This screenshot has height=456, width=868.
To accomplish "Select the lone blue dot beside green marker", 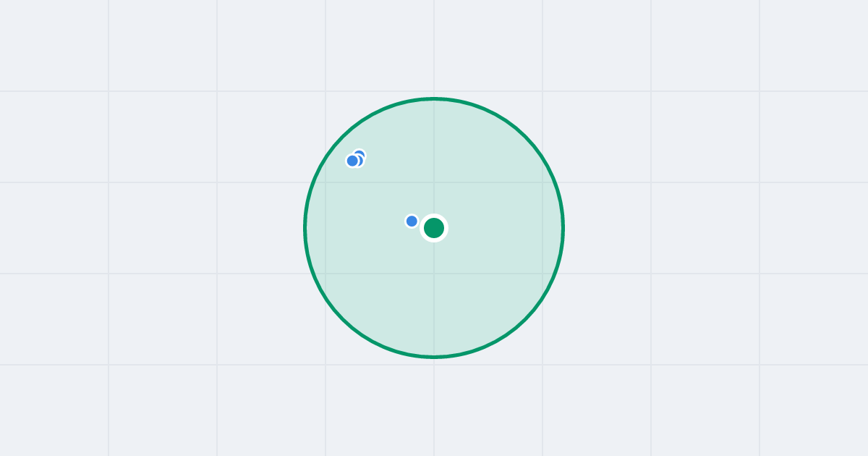I will [412, 221].
